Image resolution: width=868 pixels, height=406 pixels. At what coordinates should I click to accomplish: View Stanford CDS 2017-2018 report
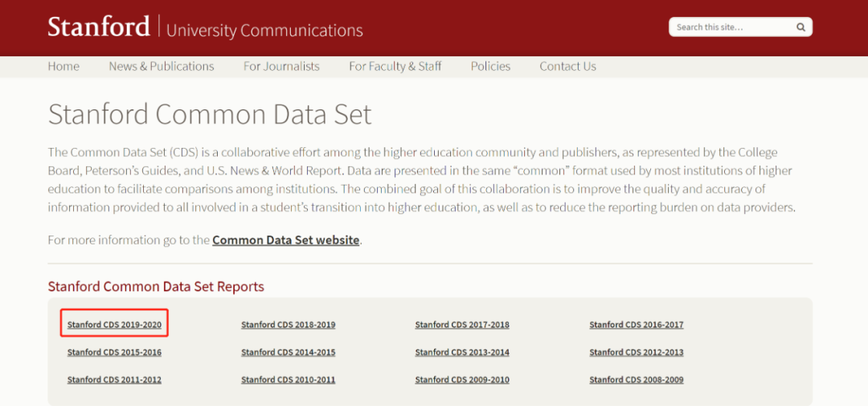click(x=462, y=325)
